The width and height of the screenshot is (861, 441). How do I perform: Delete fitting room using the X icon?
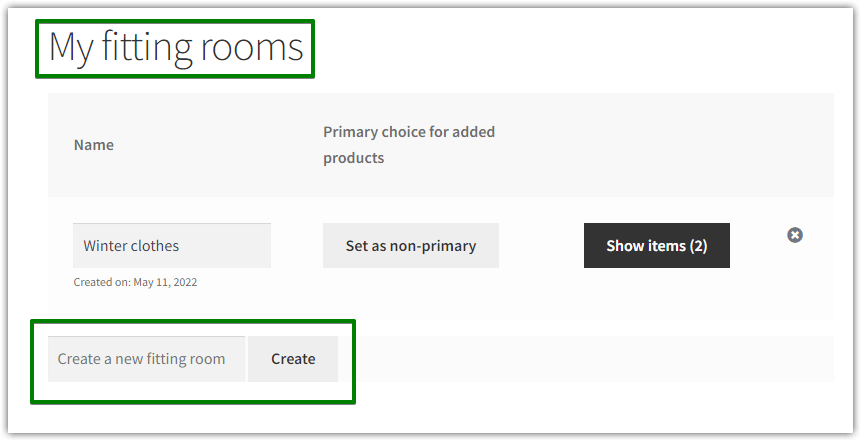[795, 235]
